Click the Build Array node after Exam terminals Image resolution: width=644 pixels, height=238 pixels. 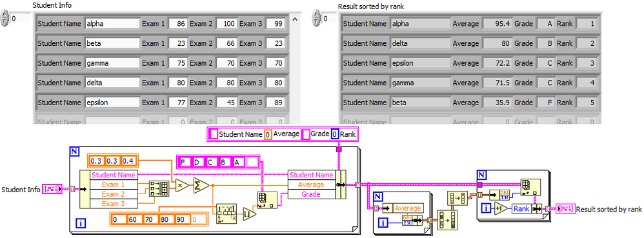[159, 189]
